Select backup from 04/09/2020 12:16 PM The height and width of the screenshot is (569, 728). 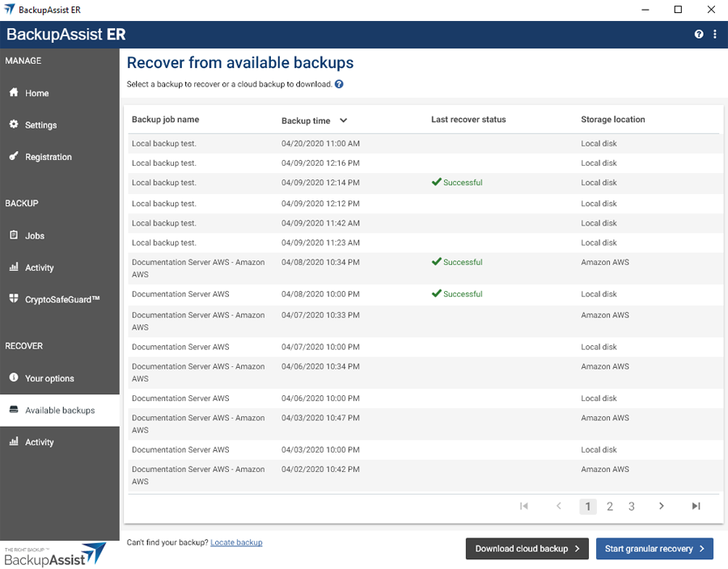tap(425, 163)
